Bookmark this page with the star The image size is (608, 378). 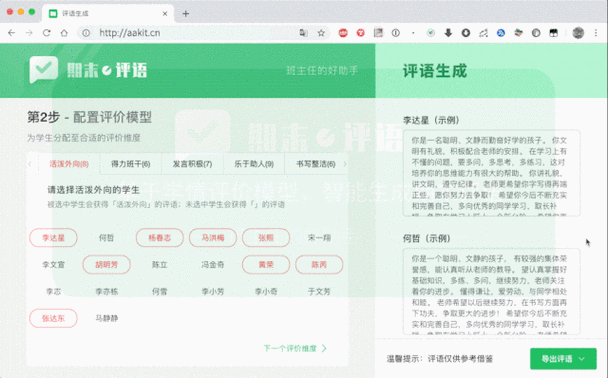click(321, 33)
